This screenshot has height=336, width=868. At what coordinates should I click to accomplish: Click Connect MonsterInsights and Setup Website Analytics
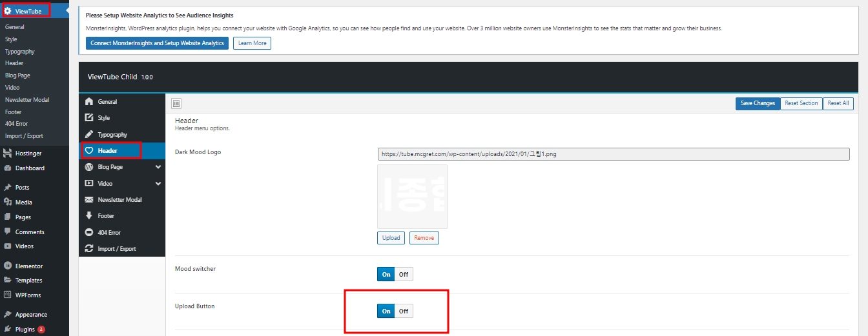[158, 43]
